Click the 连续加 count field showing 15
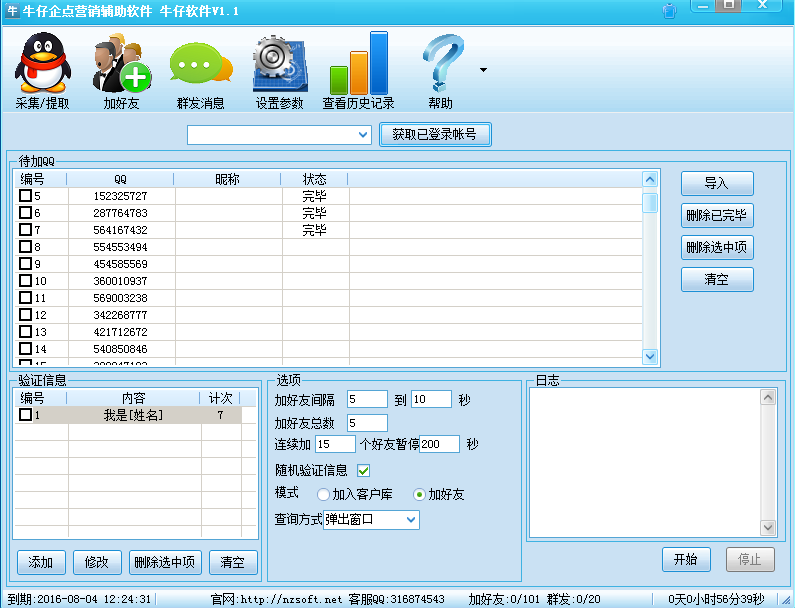The image size is (795, 608). coord(335,444)
